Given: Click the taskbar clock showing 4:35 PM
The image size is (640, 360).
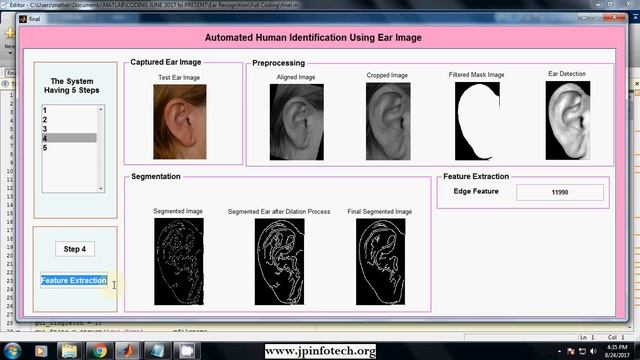Looking at the screenshot, I should click(x=618, y=351).
